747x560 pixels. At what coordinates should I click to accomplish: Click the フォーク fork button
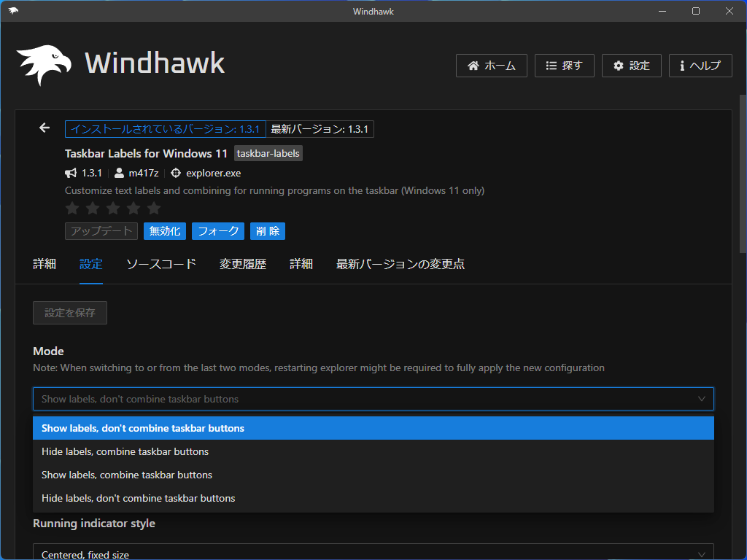[218, 231]
